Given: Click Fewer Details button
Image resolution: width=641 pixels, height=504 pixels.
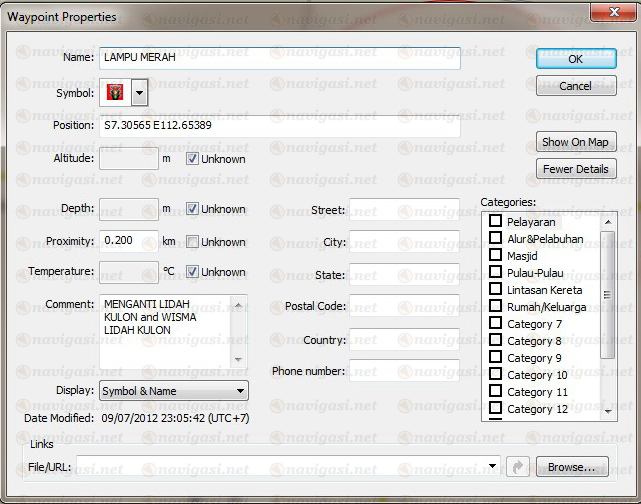Looking at the screenshot, I should click(x=575, y=169).
